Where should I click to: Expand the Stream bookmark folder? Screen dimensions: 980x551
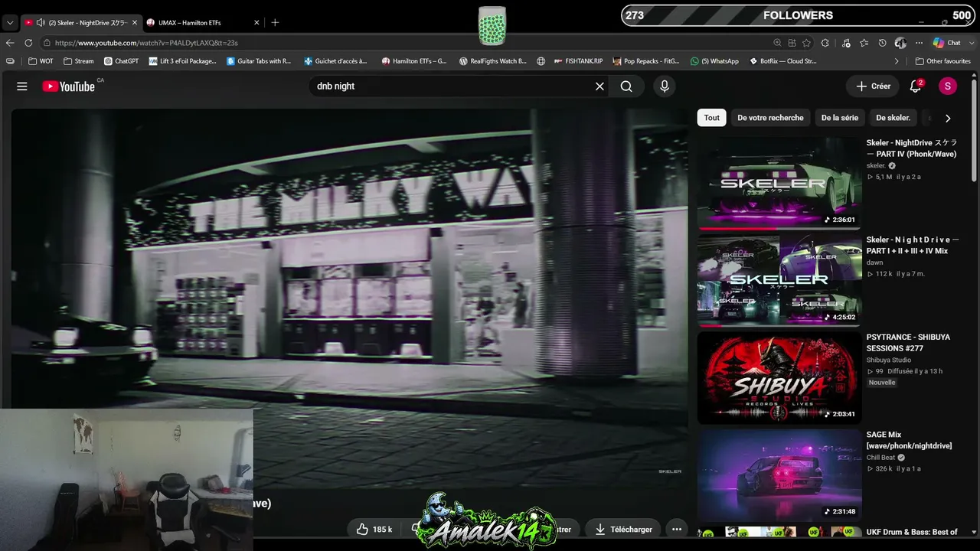(79, 61)
